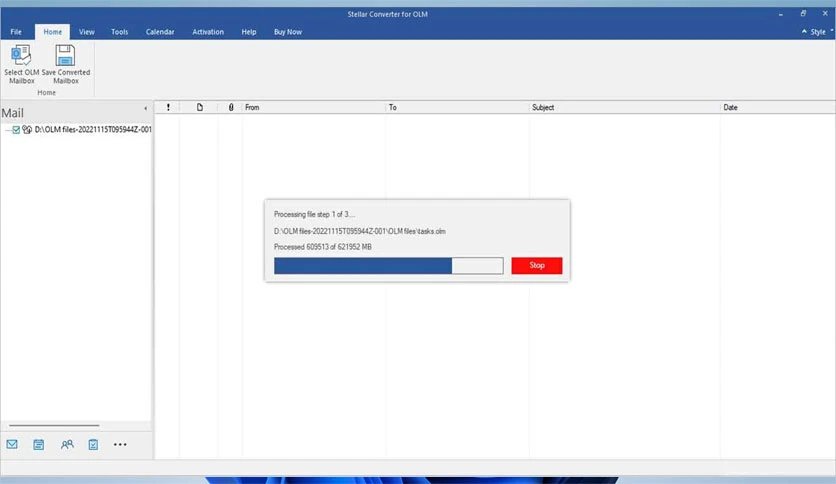Sort messages by From column

click(x=313, y=107)
